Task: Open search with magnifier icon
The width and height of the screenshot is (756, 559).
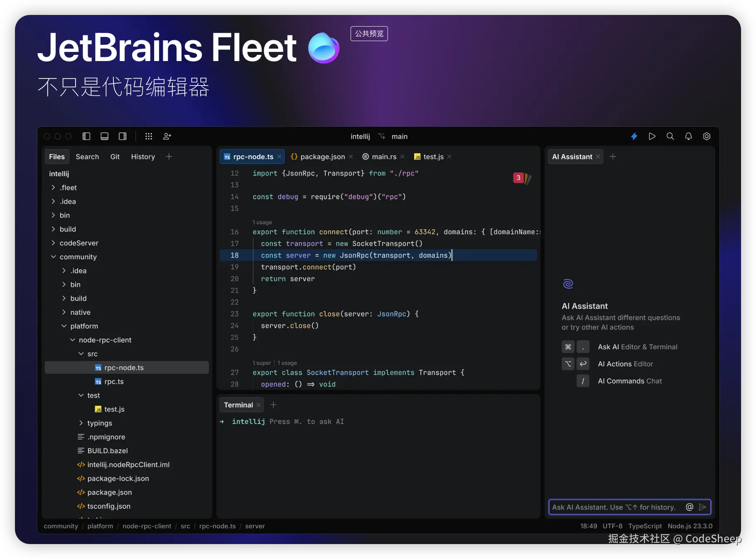Action: click(x=670, y=136)
